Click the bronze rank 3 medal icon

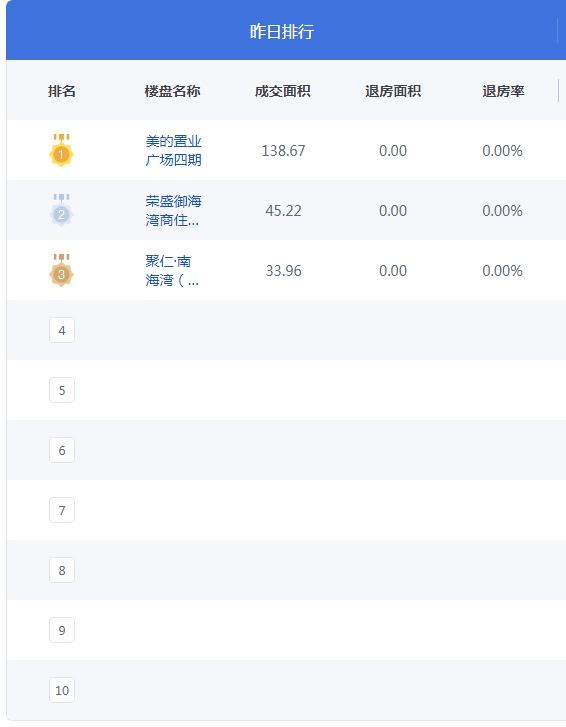pos(61,270)
